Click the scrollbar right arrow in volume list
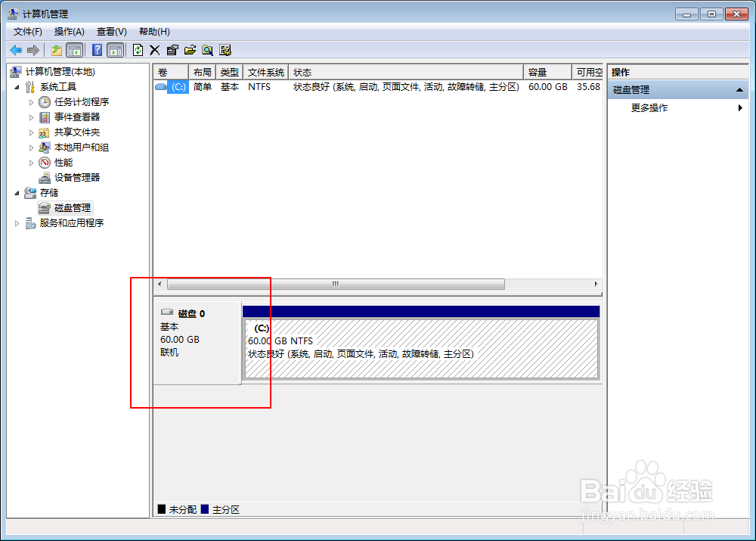Image resolution: width=756 pixels, height=541 pixels. coord(596,284)
